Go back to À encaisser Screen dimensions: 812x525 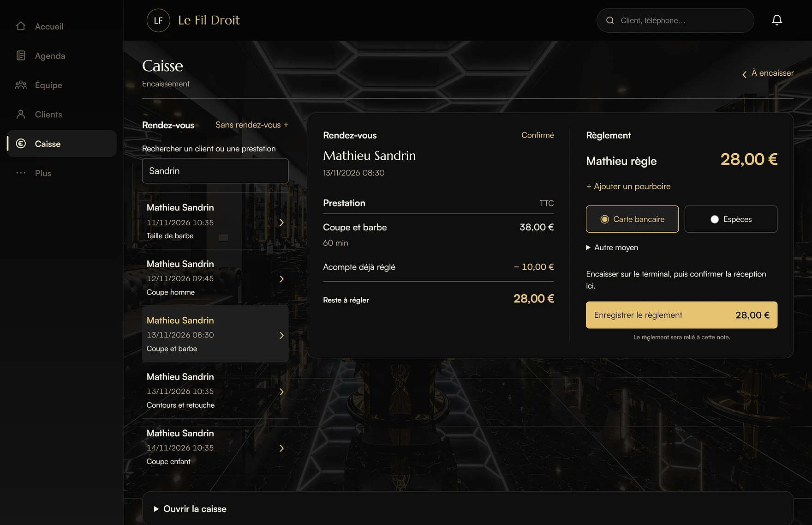[768, 73]
